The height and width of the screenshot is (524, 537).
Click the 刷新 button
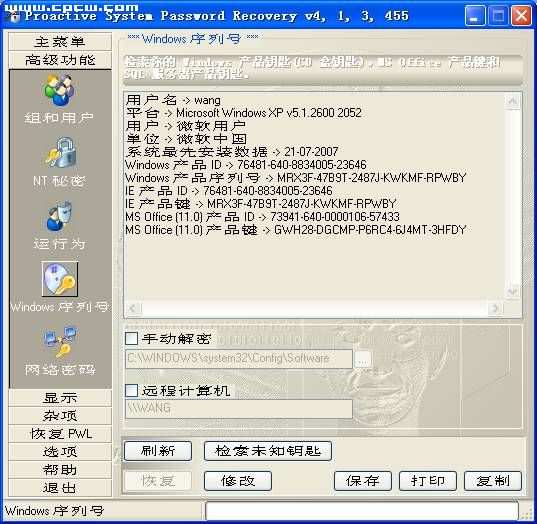click(x=158, y=451)
